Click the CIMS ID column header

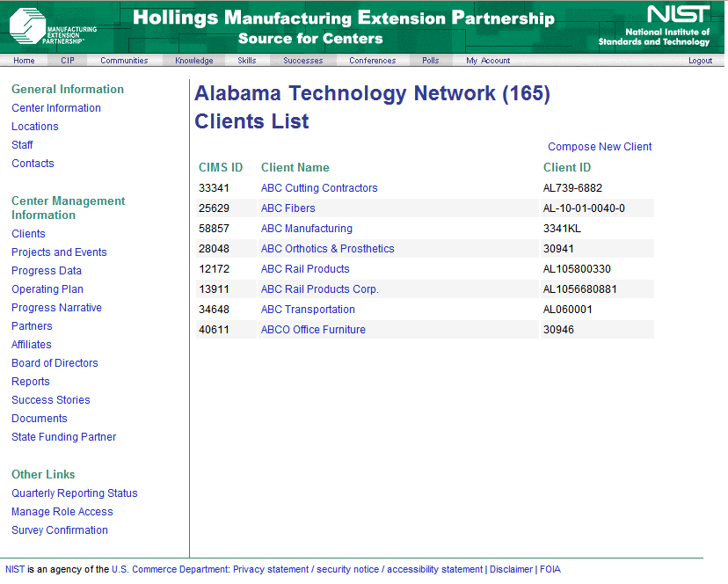pyautogui.click(x=221, y=168)
